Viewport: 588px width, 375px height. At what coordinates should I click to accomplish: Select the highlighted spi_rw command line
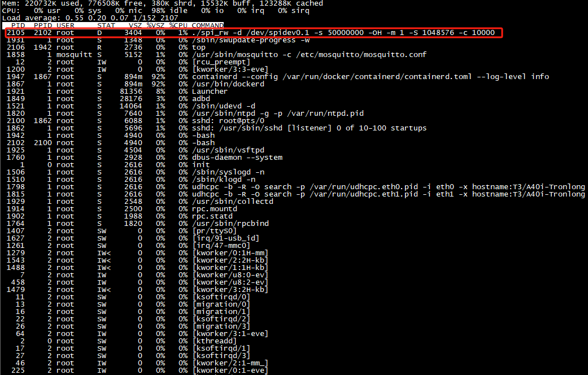[x=343, y=33]
